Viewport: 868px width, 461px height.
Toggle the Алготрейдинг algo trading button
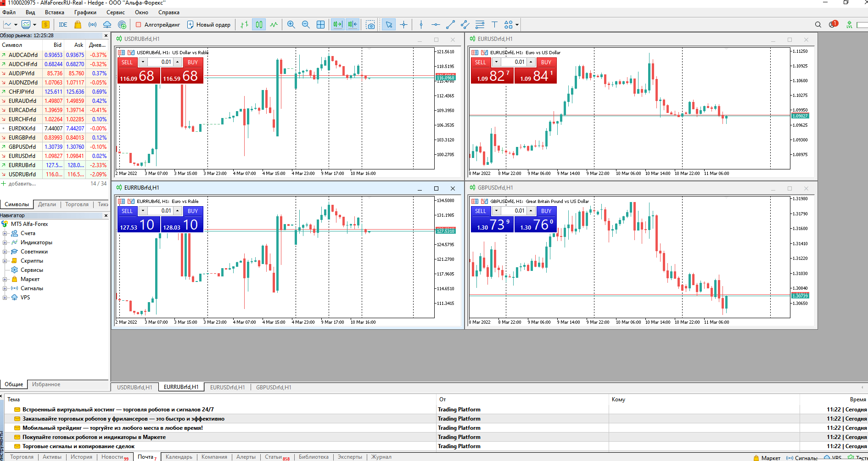157,25
